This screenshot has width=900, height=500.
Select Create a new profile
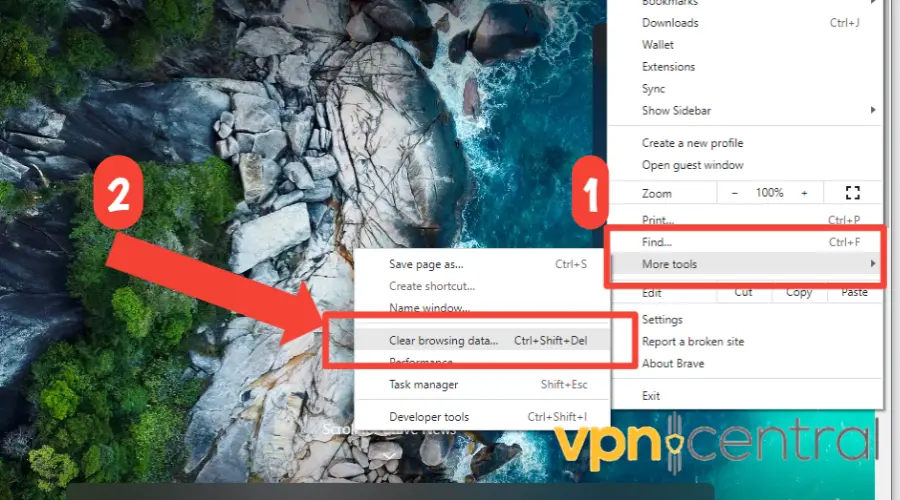(692, 143)
